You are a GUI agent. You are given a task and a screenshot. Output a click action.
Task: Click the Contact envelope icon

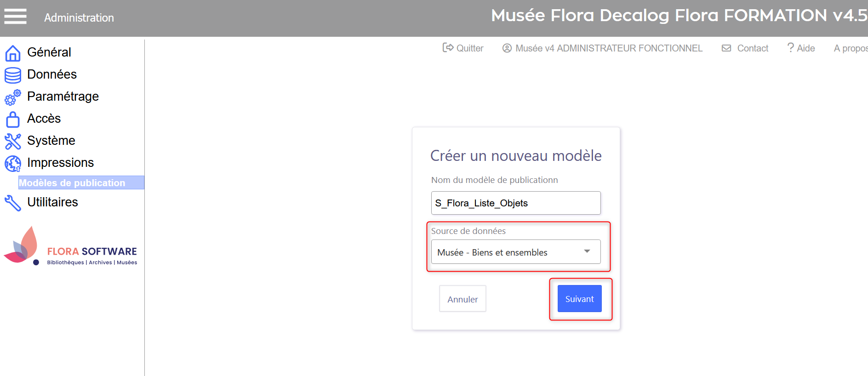(726, 48)
